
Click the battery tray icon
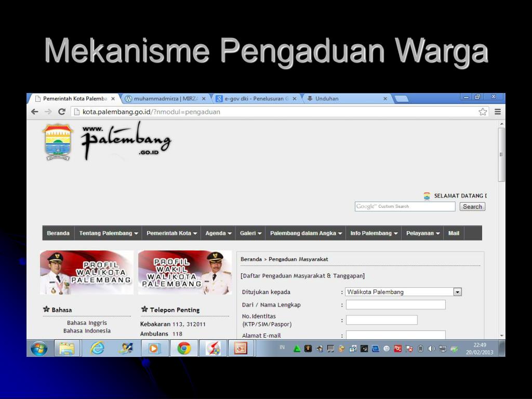(420, 349)
